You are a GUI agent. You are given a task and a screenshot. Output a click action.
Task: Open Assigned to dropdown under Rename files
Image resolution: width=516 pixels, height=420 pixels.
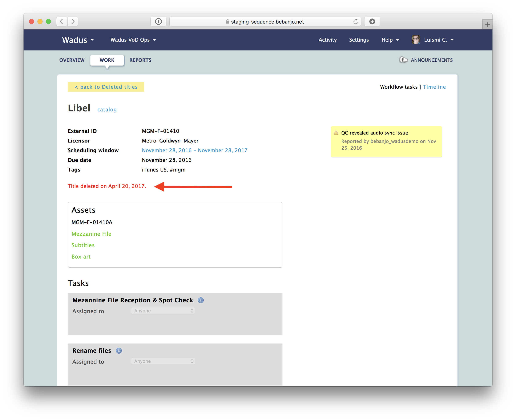tap(163, 361)
